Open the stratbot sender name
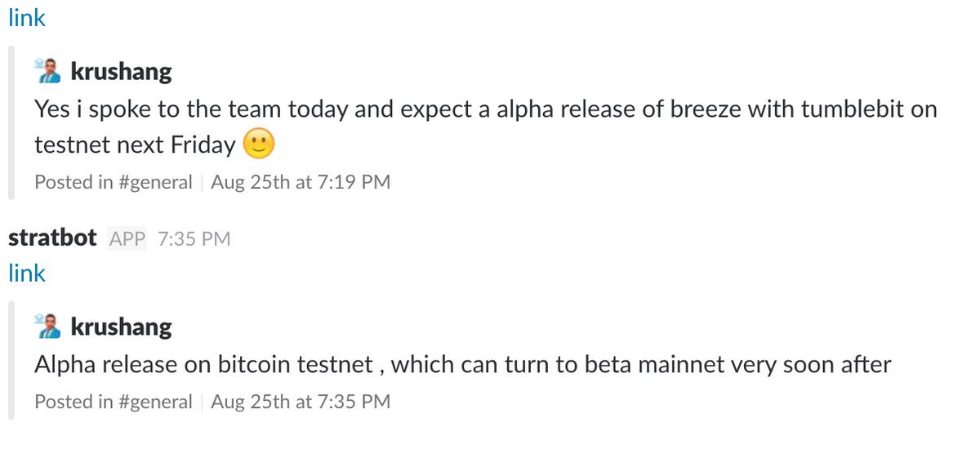 point(53,238)
